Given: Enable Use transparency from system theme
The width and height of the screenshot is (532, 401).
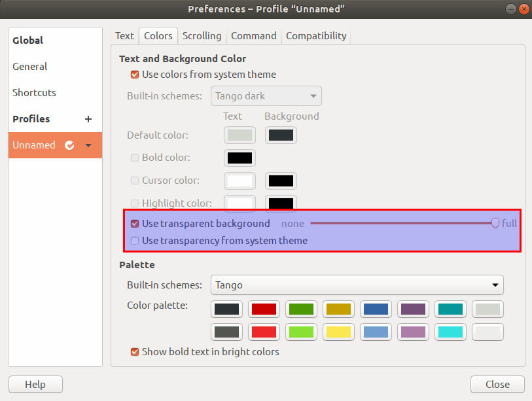Looking at the screenshot, I should 134,241.
